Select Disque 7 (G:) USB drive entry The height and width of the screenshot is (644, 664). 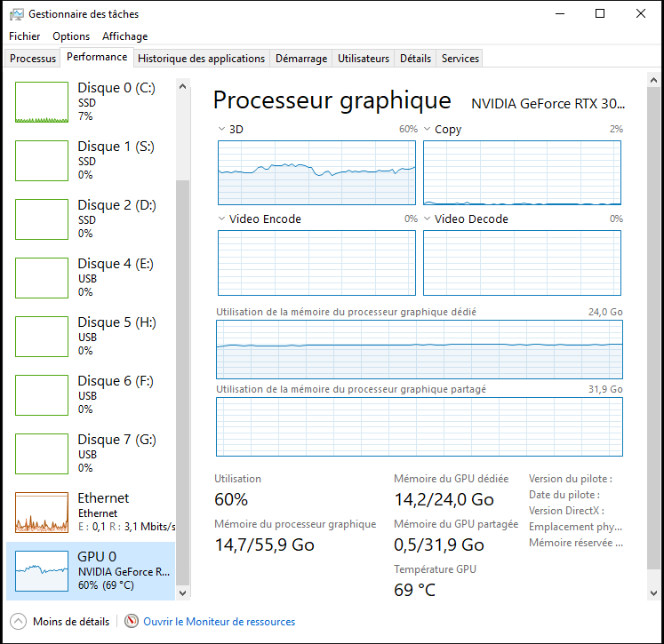[x=116, y=453]
